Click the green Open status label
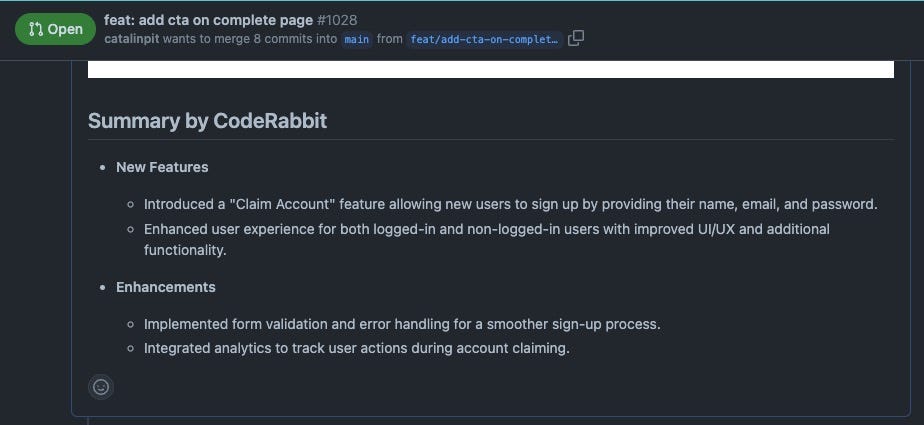The image size is (924, 425). tap(55, 29)
